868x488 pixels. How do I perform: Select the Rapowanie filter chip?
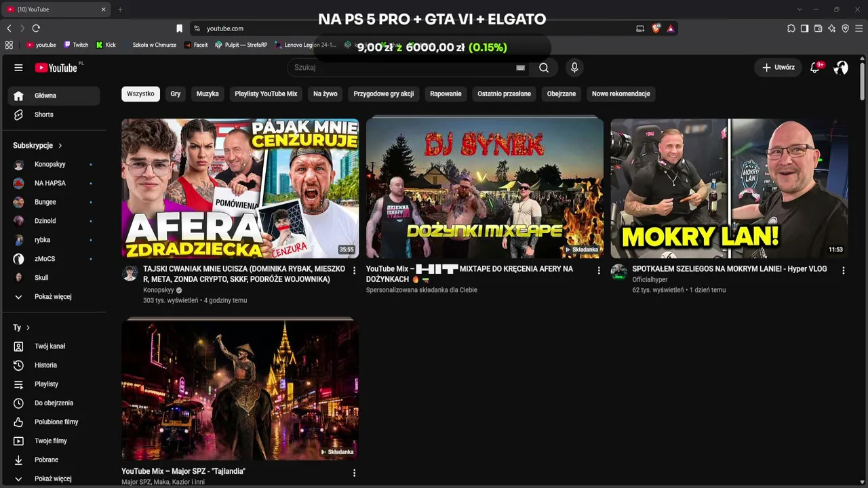click(x=446, y=94)
